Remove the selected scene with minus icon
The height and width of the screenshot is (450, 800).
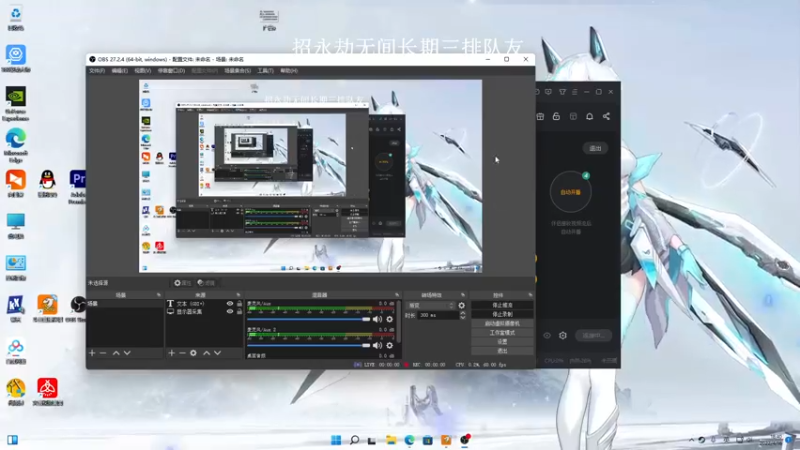click(x=103, y=353)
